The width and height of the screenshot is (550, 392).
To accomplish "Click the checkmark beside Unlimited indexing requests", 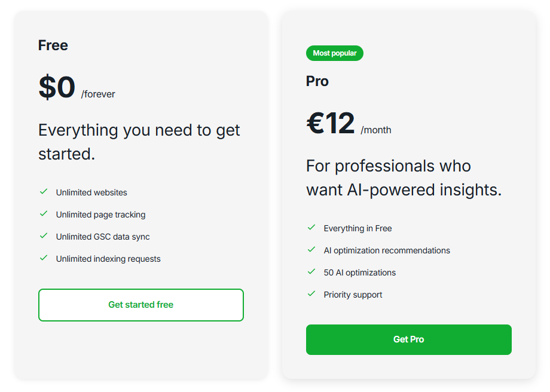I will [x=44, y=258].
